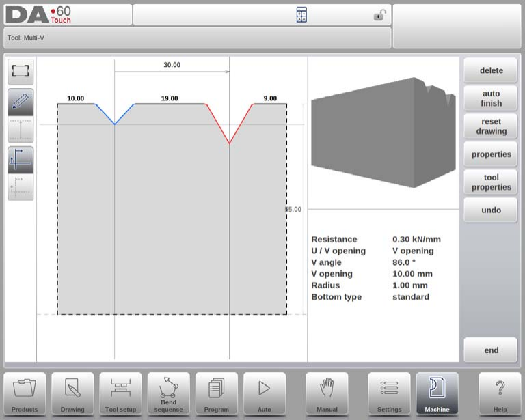This screenshot has width=525, height=420.
Task: Open the properties button
Action: [x=491, y=154]
